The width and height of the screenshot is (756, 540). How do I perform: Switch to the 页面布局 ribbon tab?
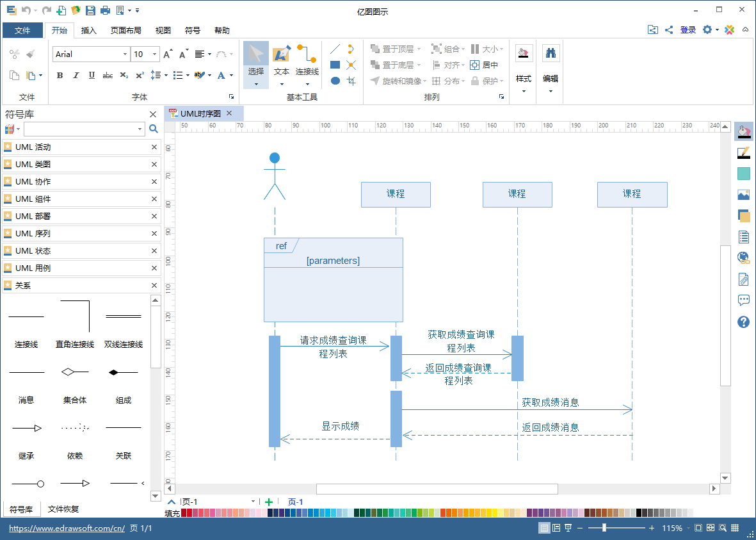tap(126, 30)
